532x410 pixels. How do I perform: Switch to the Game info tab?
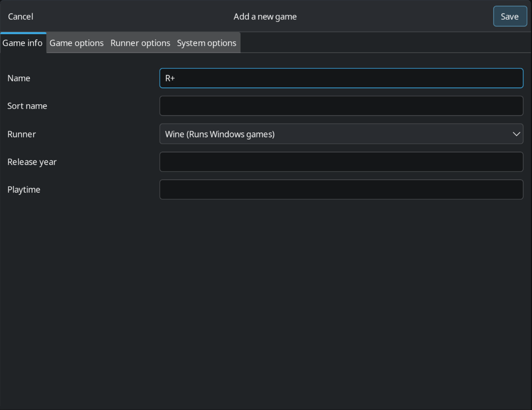(23, 43)
